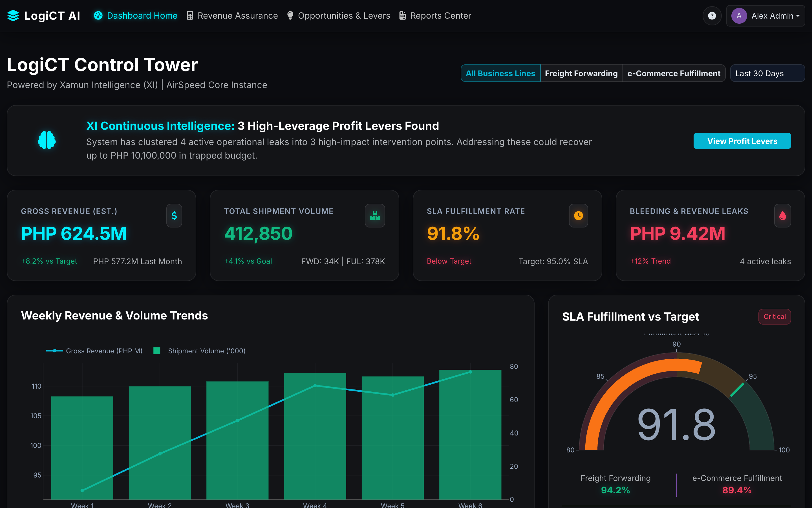812x508 pixels.
Task: Click the clock icon on the SLA Fulfillment card
Action: point(578,216)
